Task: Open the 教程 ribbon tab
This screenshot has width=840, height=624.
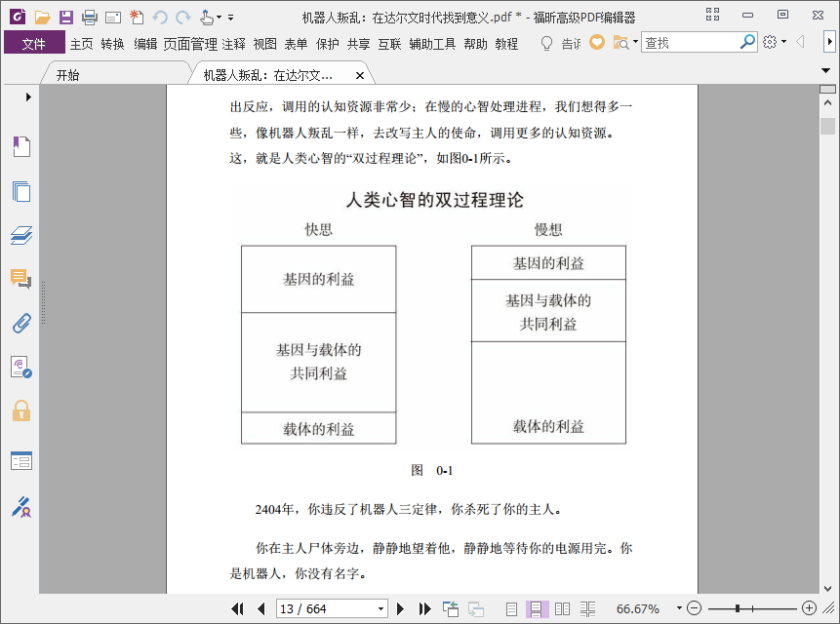Action: (x=506, y=44)
